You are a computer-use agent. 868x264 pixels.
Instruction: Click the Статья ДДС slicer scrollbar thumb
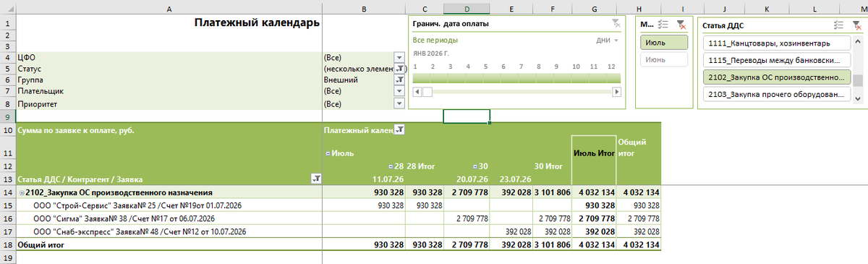pos(858,80)
